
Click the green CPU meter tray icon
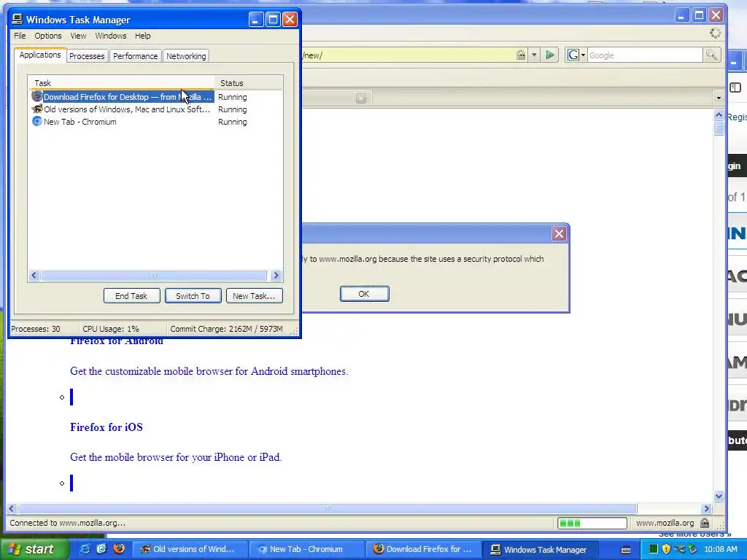point(654,549)
